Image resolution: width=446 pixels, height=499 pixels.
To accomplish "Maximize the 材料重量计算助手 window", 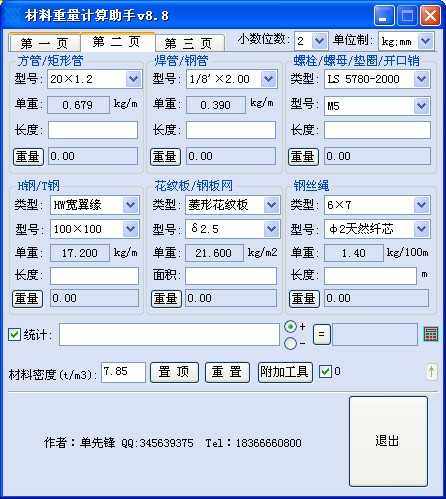I will click(x=407, y=15).
